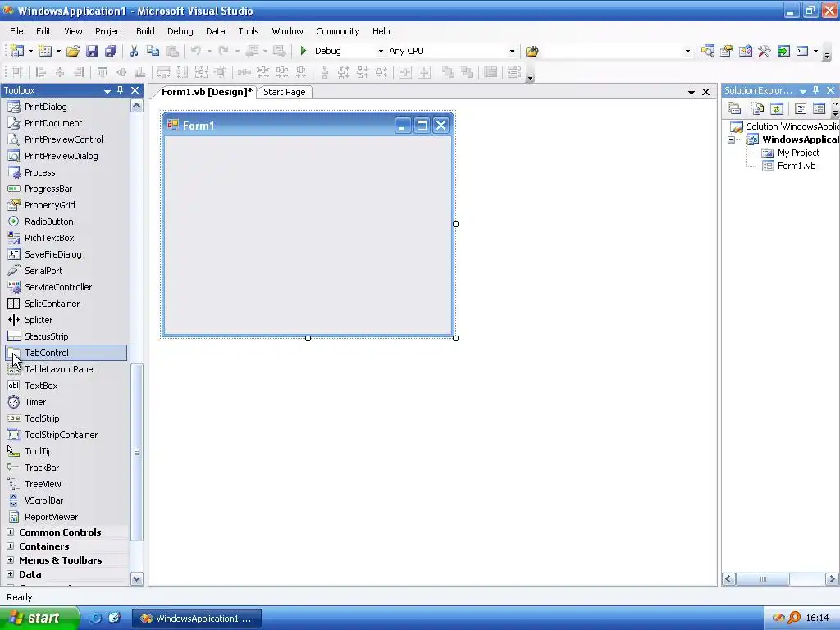Open the Any CPU platform dropdown
This screenshot has height=630, width=840.
(x=512, y=52)
